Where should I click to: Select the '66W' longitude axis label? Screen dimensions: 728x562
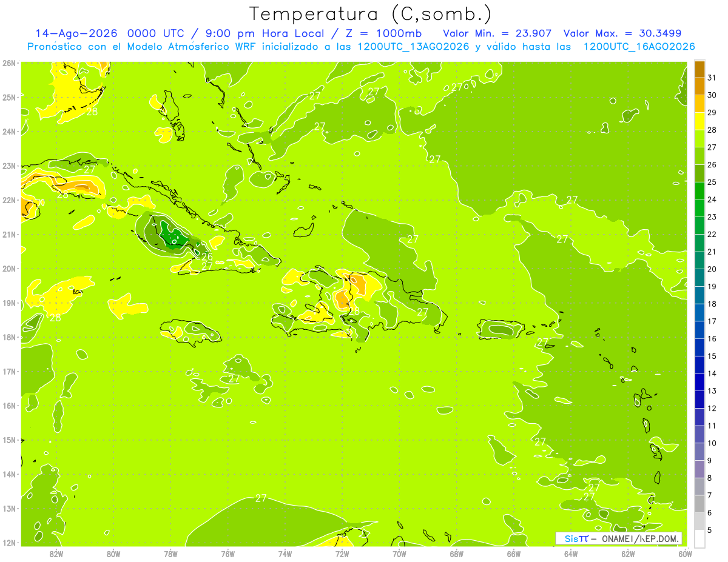(x=514, y=554)
